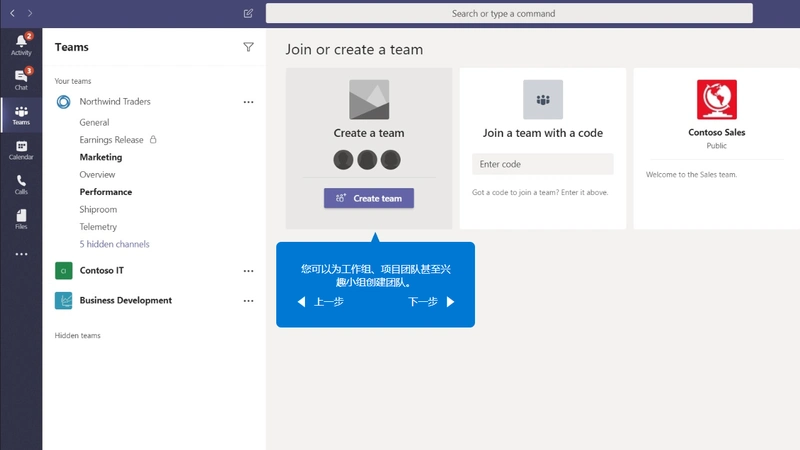Open the Telemetry channel
Viewport: 800px width, 450px height.
(x=98, y=227)
